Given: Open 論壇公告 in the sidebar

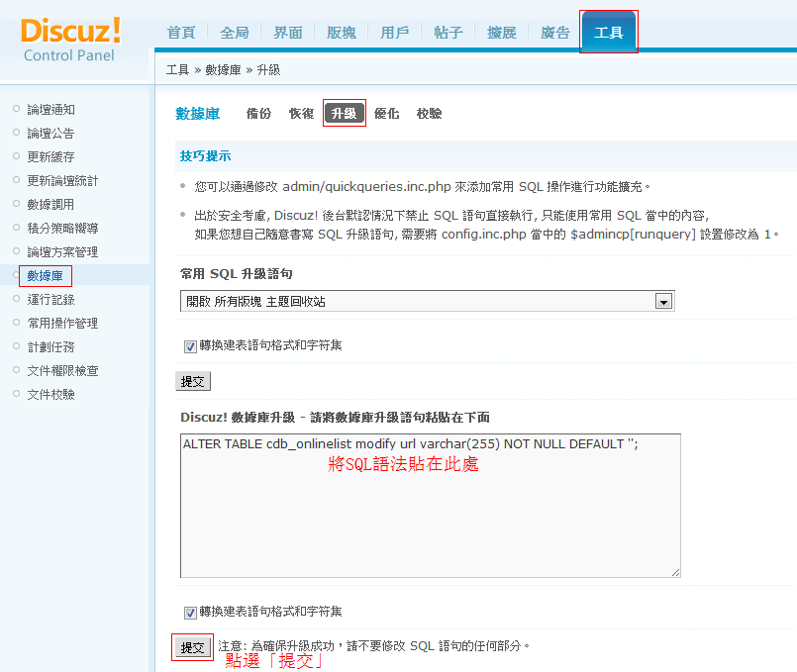Looking at the screenshot, I should click(50, 133).
